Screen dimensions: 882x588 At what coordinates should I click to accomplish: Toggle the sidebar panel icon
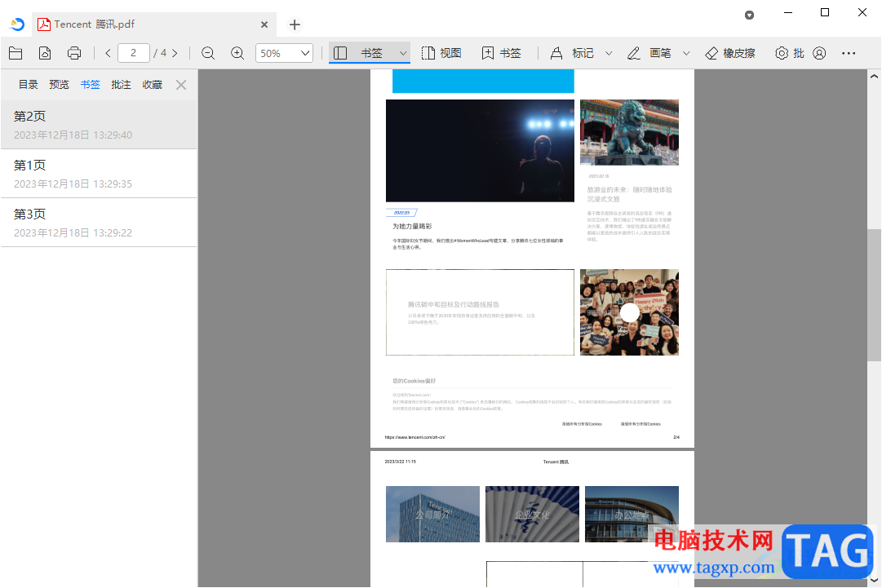(x=340, y=53)
